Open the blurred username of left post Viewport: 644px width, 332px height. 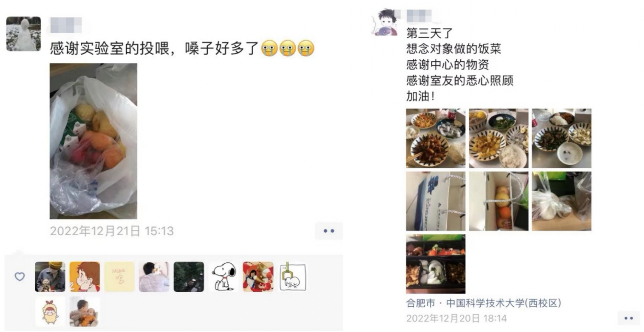[66, 25]
